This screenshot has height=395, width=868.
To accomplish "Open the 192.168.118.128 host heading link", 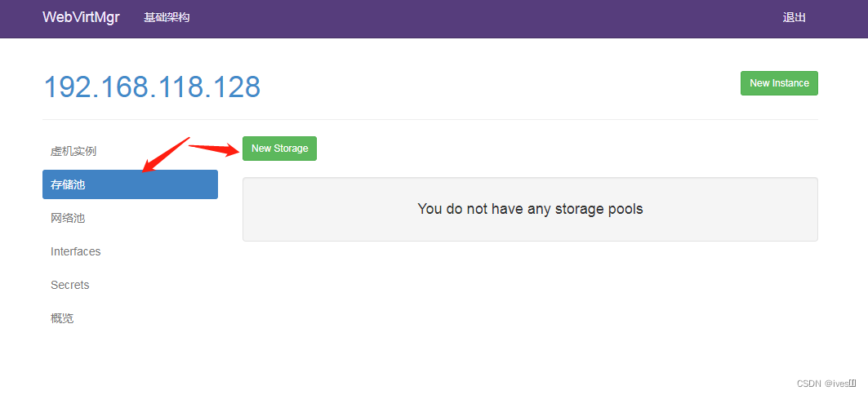I will pos(152,87).
